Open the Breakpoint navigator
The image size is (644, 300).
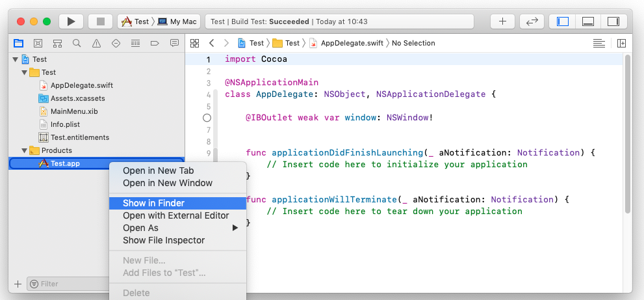[x=155, y=43]
